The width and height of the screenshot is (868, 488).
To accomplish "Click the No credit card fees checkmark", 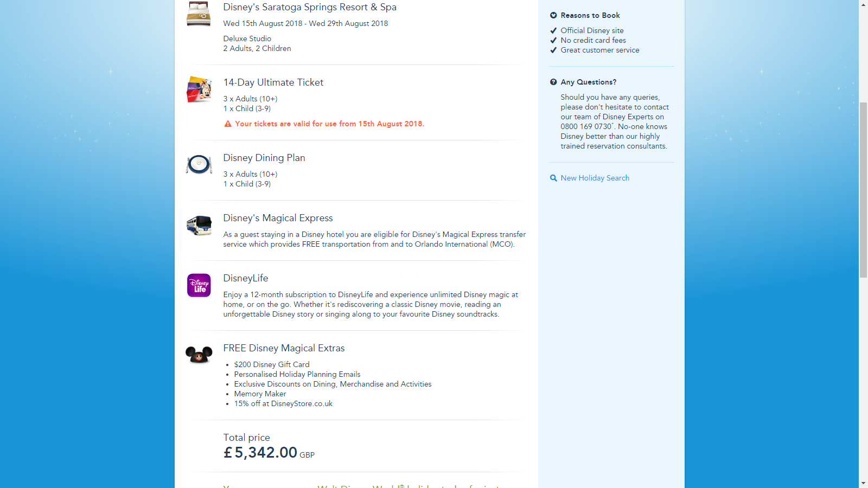I will point(553,41).
